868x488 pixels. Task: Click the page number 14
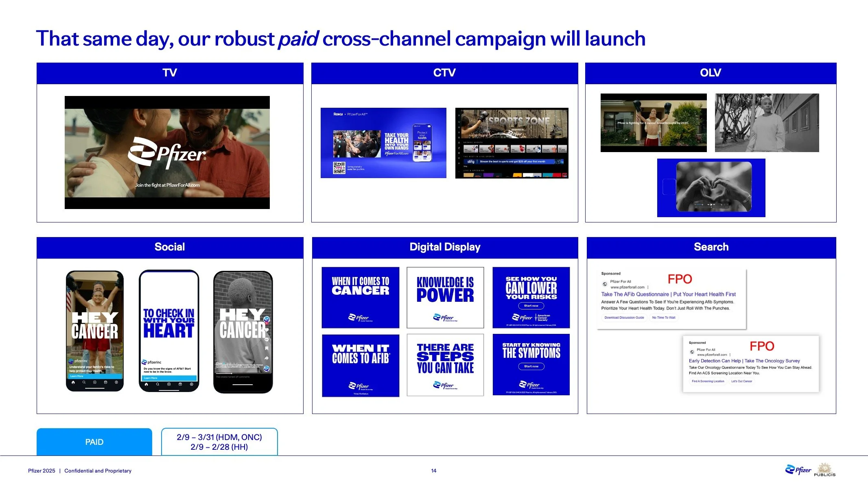click(434, 471)
